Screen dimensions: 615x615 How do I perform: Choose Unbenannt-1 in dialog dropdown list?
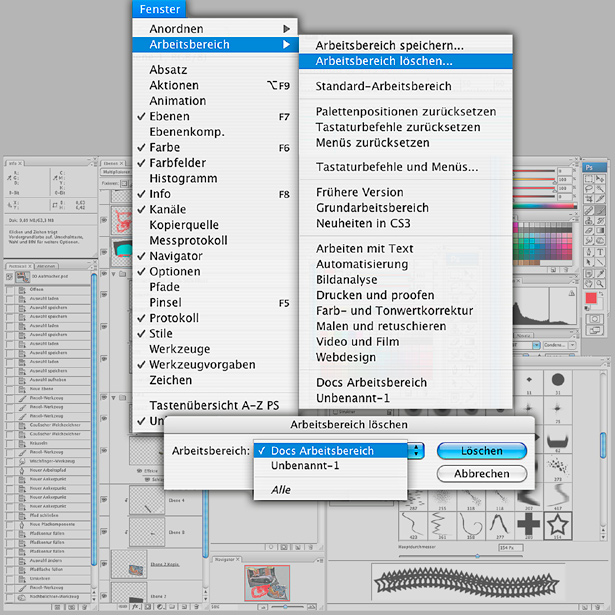tap(330, 466)
